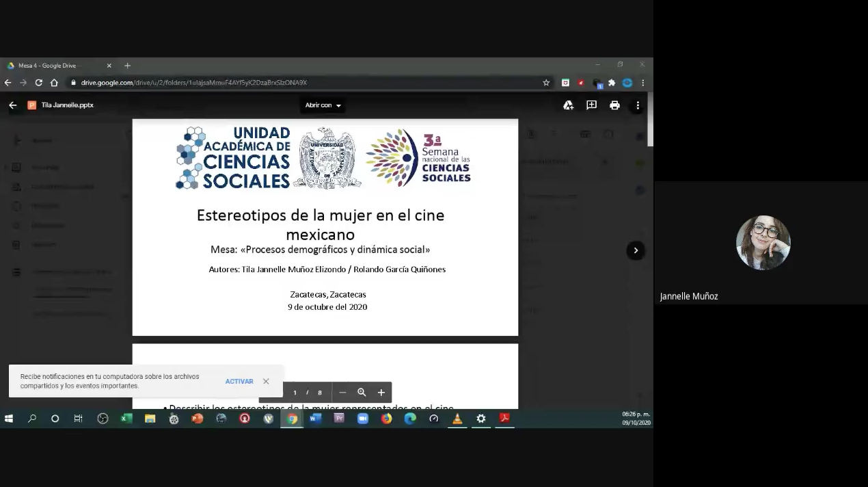This screenshot has height=487, width=868.
Task: Add a comment to the file
Action: coord(591,105)
